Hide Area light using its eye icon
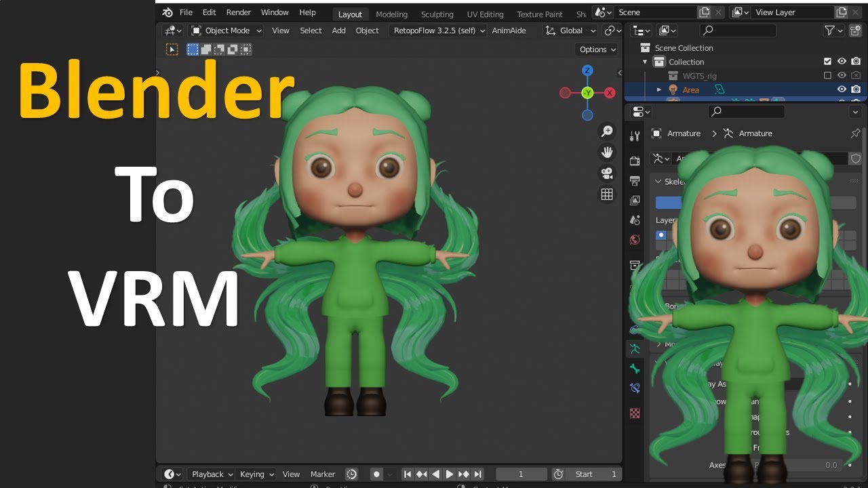The image size is (868, 488). (842, 89)
